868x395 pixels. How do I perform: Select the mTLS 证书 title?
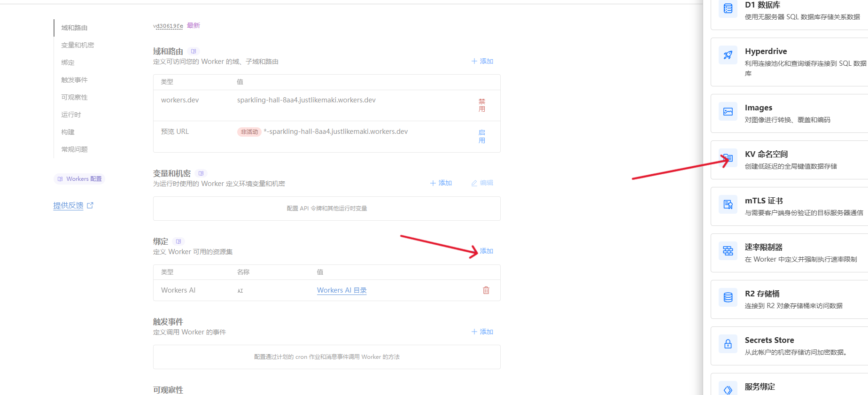pos(764,201)
